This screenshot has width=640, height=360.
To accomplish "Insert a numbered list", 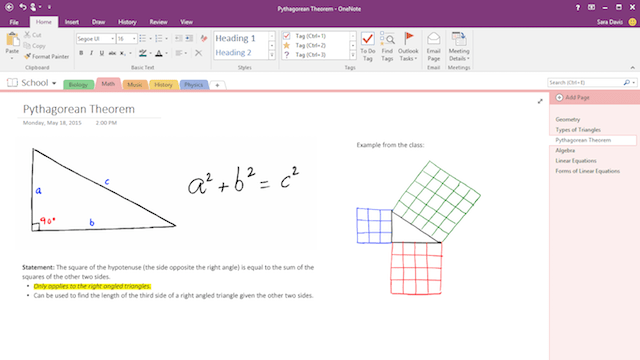I will [159, 38].
